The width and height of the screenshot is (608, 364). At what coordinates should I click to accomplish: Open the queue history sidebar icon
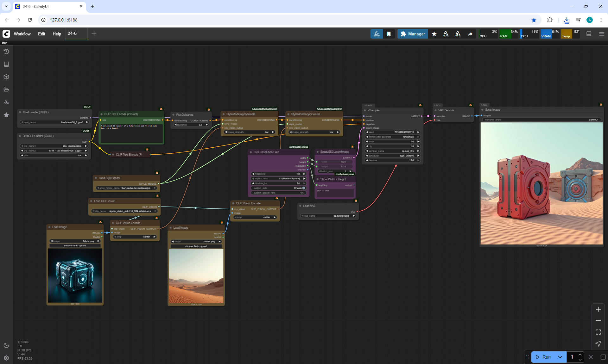coord(6,52)
